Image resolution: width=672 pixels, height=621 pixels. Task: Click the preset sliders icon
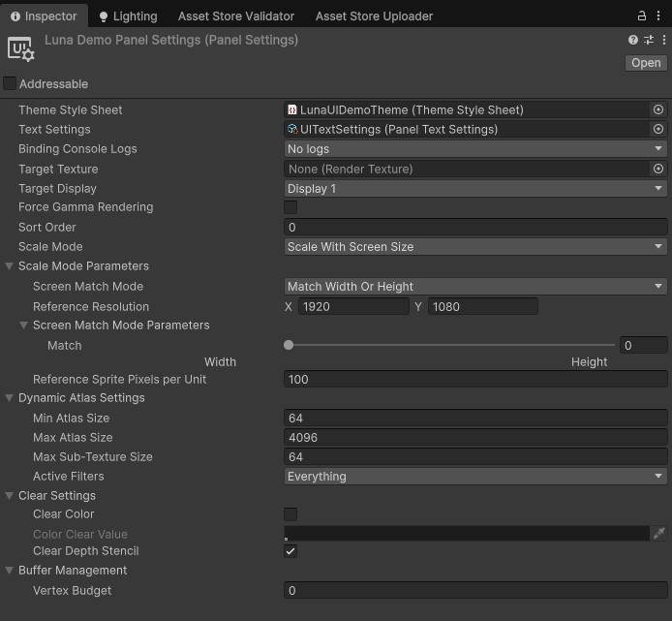[649, 40]
